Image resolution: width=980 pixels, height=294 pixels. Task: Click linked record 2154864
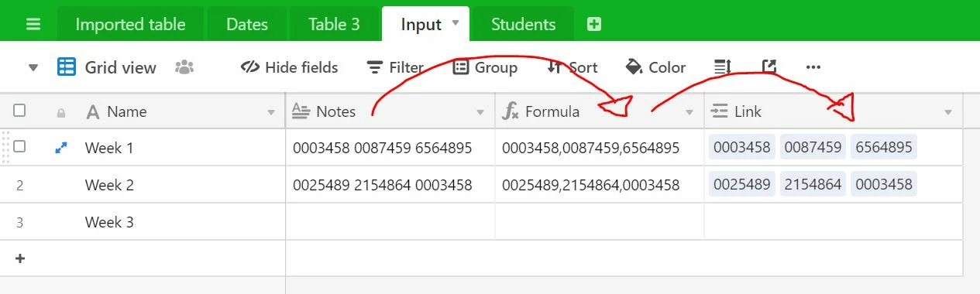(813, 185)
